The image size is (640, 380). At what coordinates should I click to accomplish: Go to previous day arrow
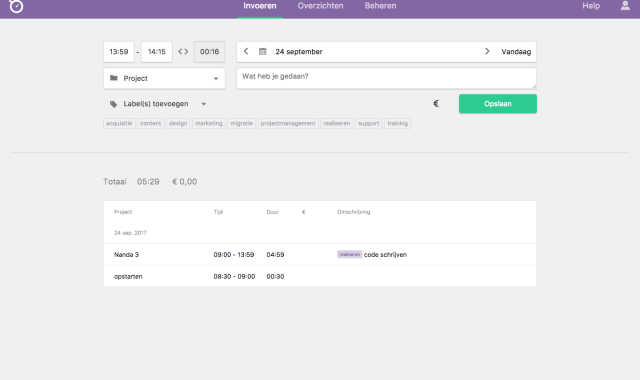click(x=246, y=51)
